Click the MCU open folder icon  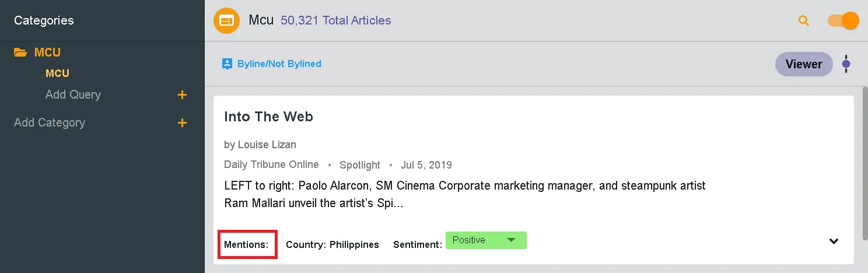click(21, 52)
